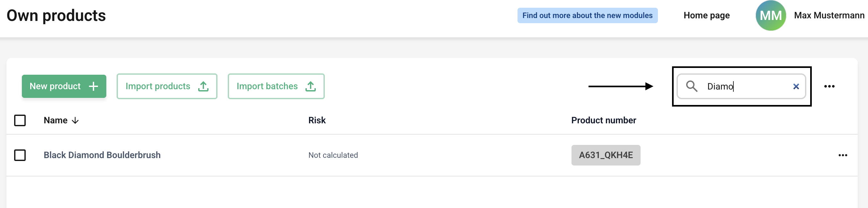Screen dimensions: 868x208
Task: Toggle the select-all checkbox in header
Action: [20, 120]
